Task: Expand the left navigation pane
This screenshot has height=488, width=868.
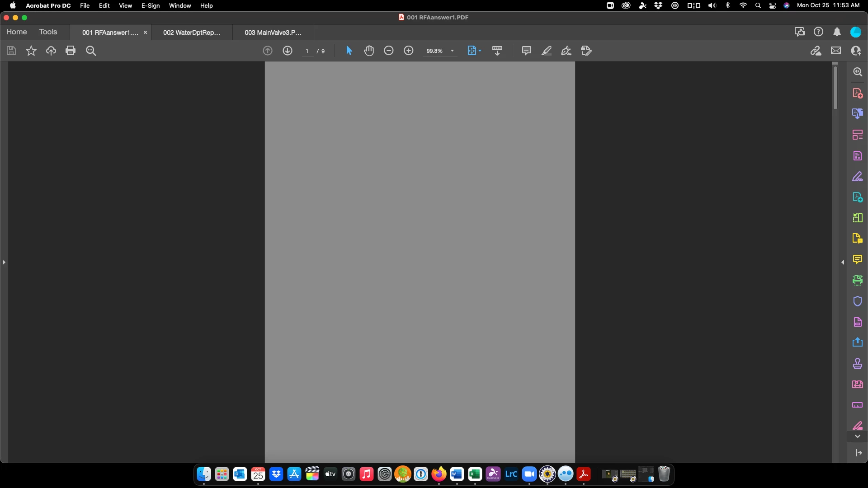Action: point(4,262)
